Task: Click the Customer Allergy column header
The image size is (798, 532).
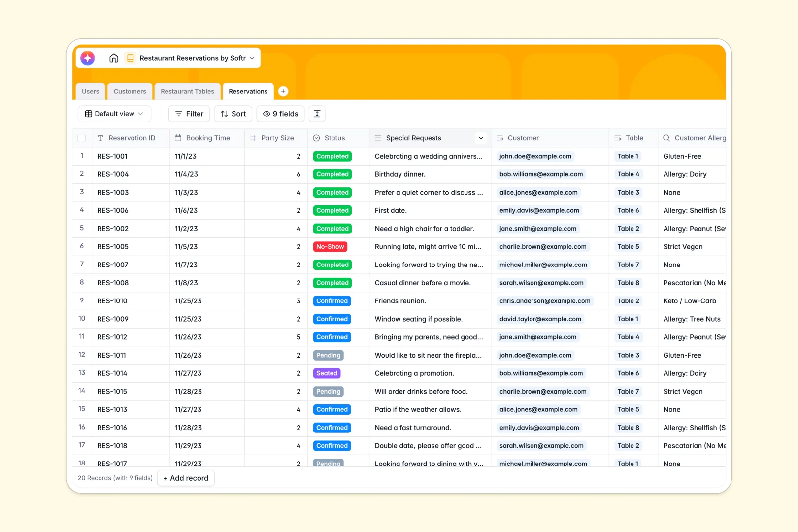Action: pyautogui.click(x=692, y=138)
